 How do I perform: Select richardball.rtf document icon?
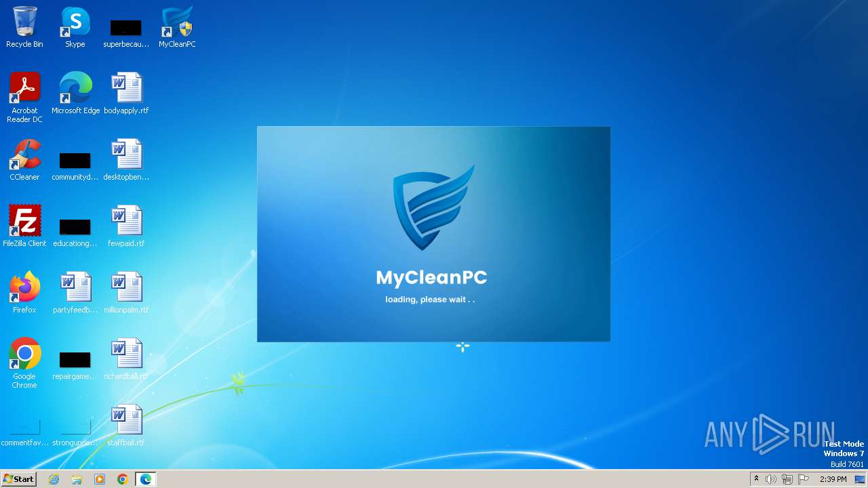126,359
